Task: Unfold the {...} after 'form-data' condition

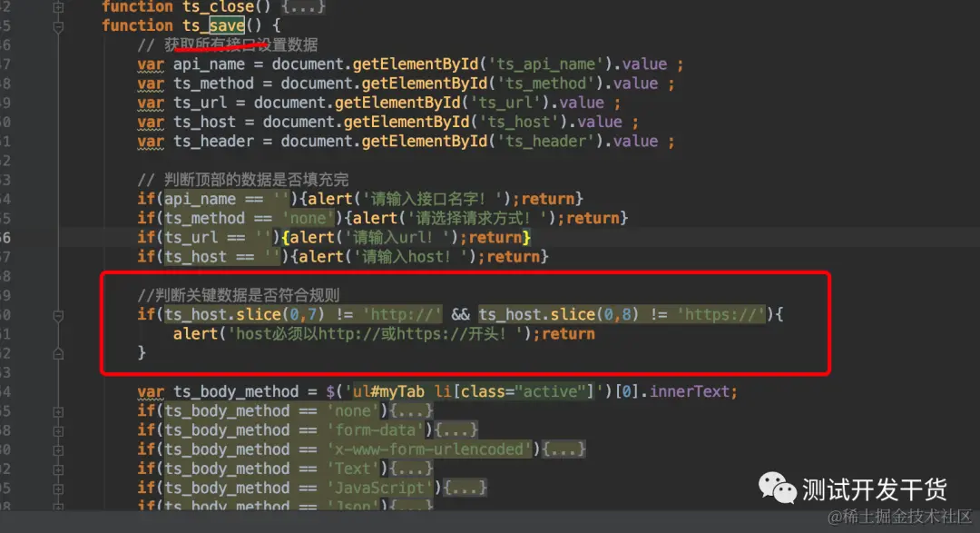Action: (x=456, y=430)
